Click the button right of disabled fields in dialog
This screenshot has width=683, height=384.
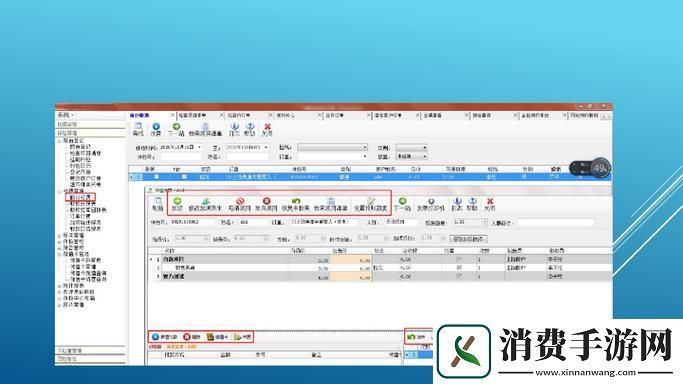coord(468,239)
